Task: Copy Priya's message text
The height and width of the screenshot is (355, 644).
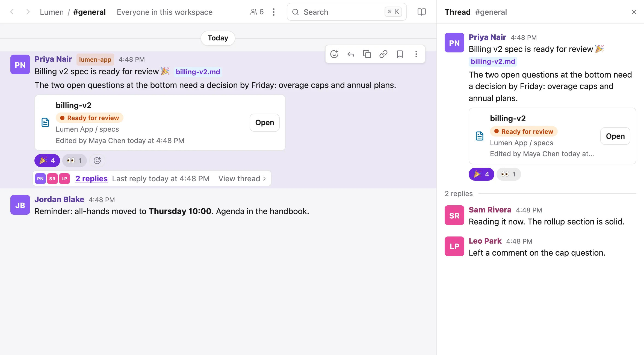Action: click(367, 54)
